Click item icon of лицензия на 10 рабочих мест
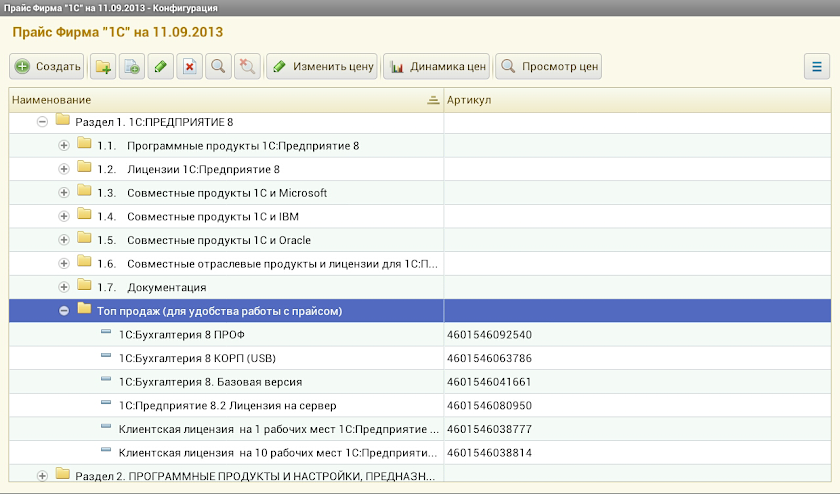This screenshot has width=840, height=494. (106, 450)
